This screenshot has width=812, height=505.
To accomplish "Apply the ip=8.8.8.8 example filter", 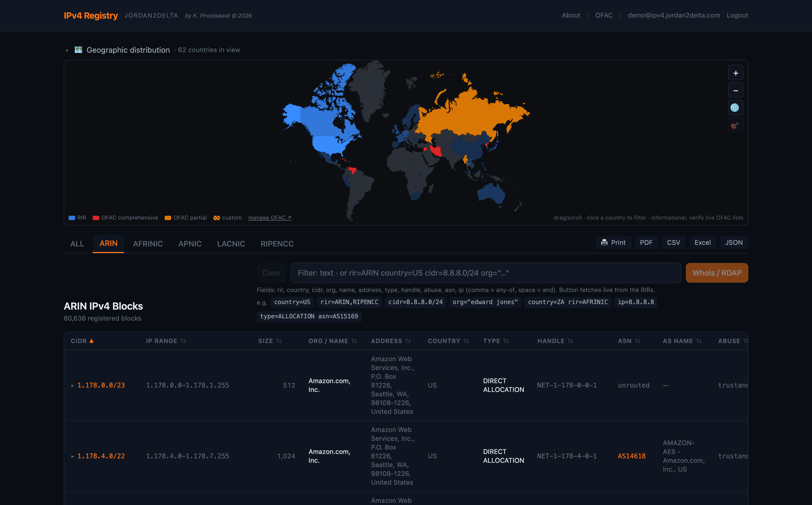I will tap(635, 302).
